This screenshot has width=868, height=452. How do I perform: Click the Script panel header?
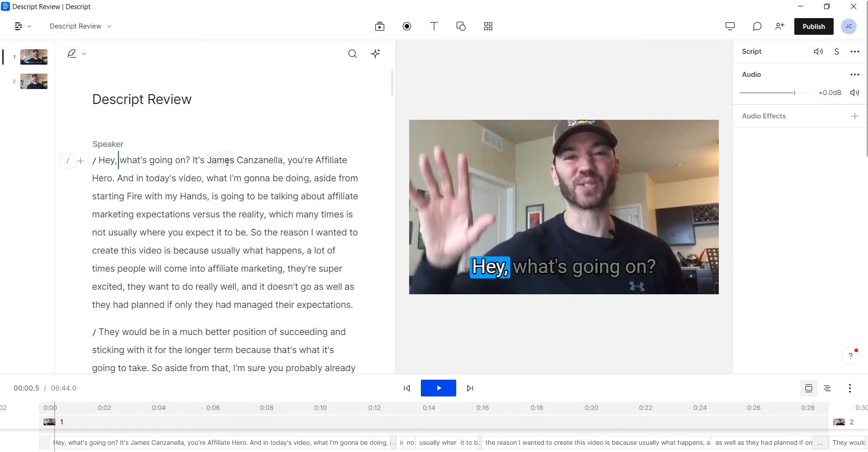752,52
